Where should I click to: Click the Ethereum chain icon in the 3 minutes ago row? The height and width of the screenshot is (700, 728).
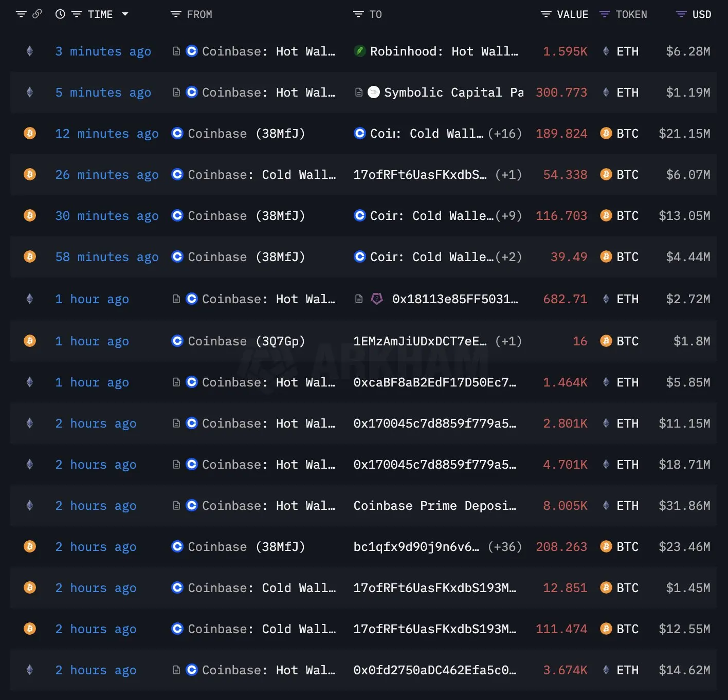pyautogui.click(x=30, y=51)
